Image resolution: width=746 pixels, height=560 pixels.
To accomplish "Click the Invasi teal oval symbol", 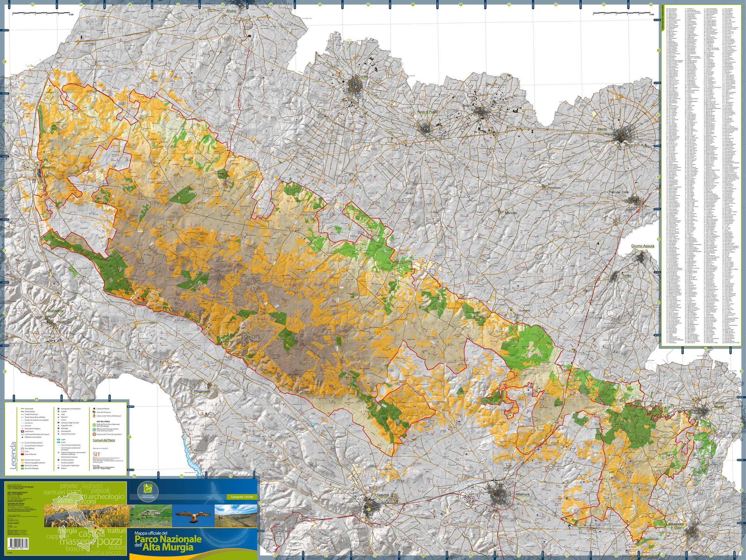I will coord(59,443).
